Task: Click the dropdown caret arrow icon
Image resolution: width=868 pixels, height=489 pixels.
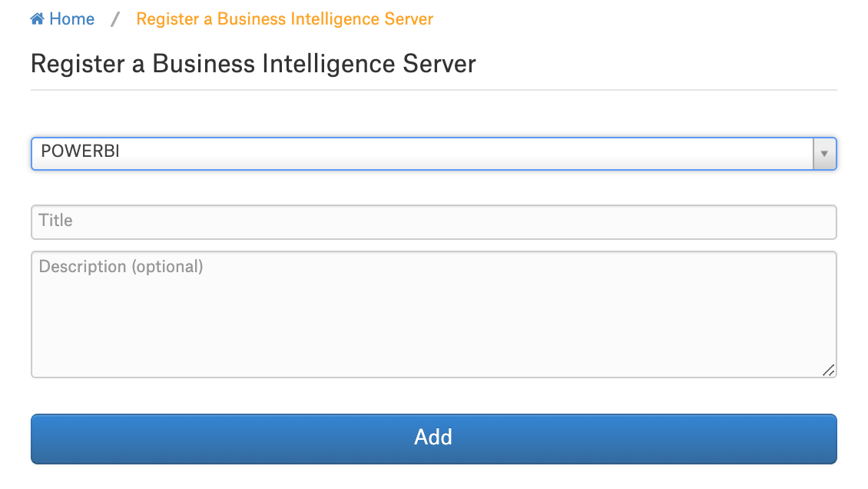Action: coord(824,154)
